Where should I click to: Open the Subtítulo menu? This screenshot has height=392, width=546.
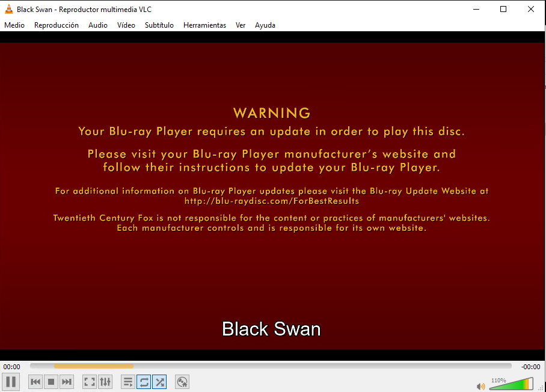pyautogui.click(x=159, y=25)
